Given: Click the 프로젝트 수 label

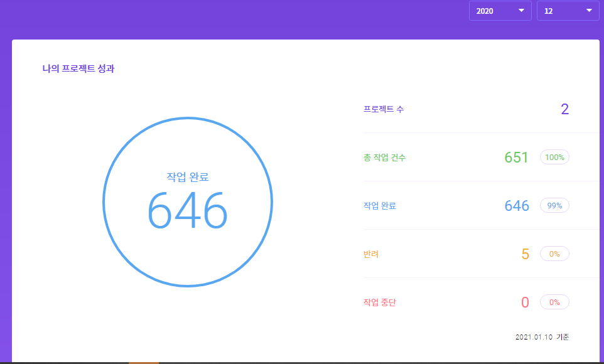Looking at the screenshot, I should (384, 109).
